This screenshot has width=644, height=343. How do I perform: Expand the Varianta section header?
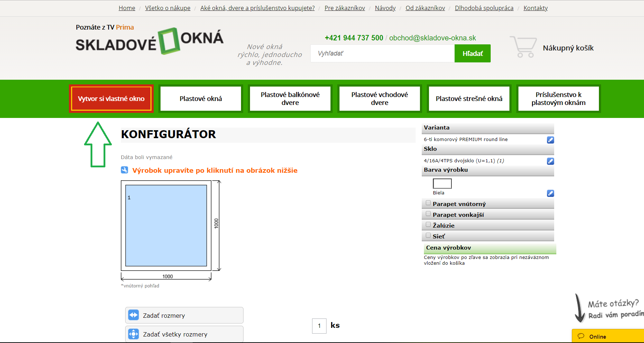tap(487, 128)
